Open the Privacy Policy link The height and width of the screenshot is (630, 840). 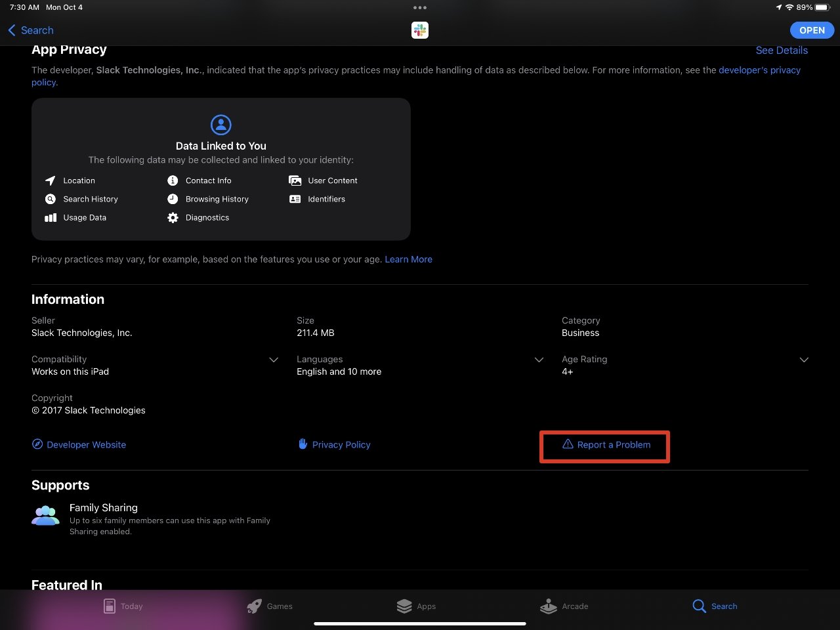[x=341, y=445]
